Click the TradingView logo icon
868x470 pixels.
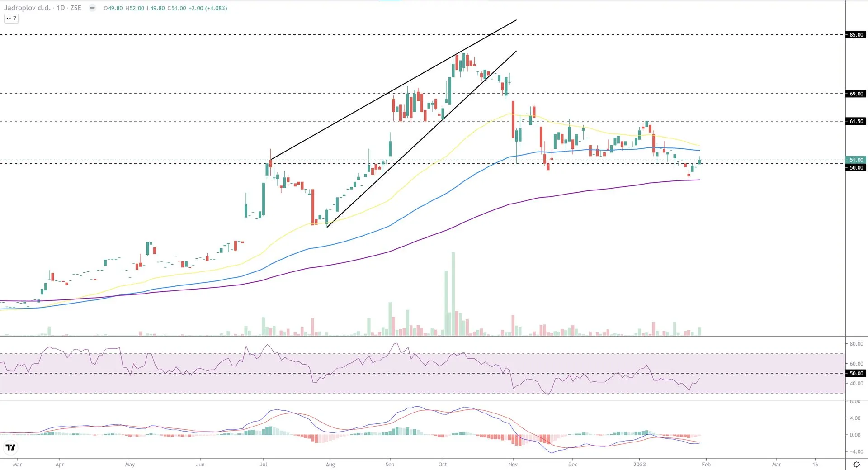coord(10,447)
